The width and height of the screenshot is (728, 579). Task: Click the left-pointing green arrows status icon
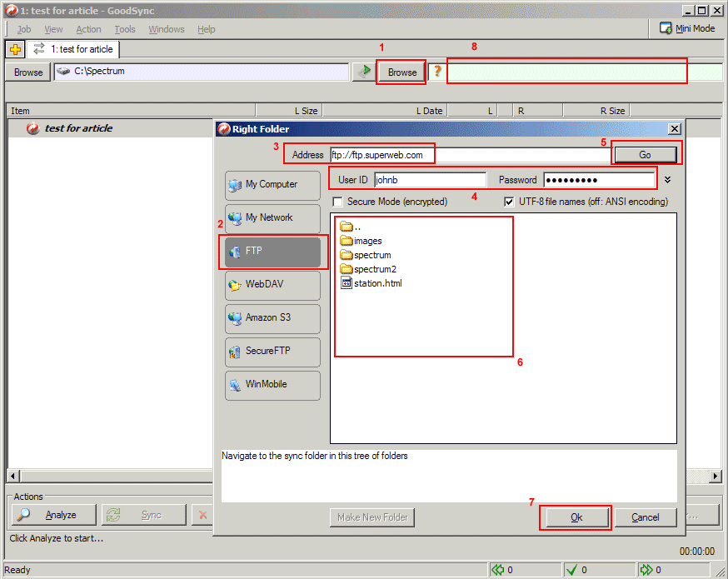(498, 570)
